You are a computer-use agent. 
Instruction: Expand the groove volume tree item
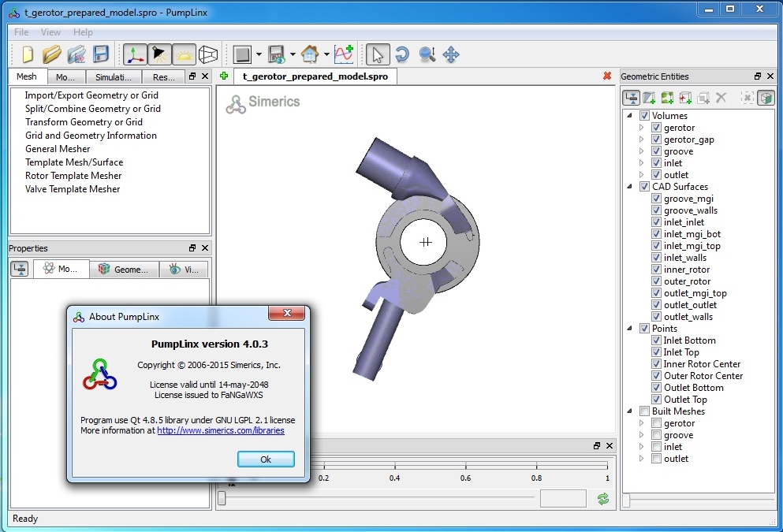[642, 151]
